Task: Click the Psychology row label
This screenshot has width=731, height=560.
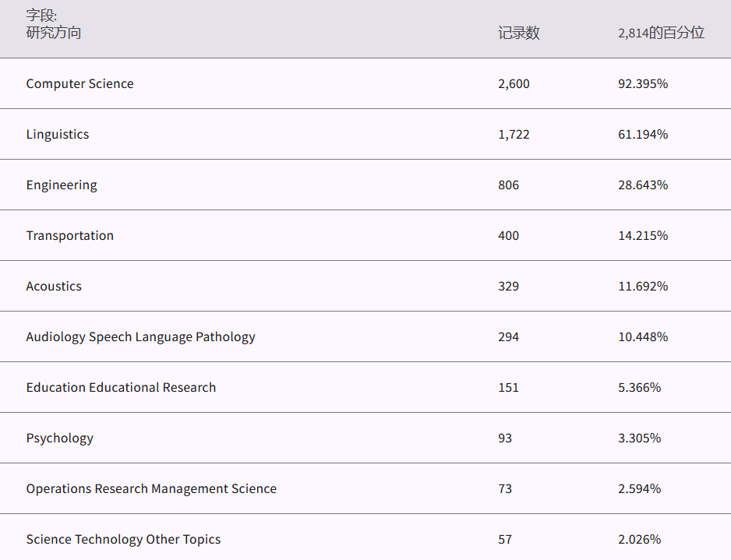Action: pos(59,438)
